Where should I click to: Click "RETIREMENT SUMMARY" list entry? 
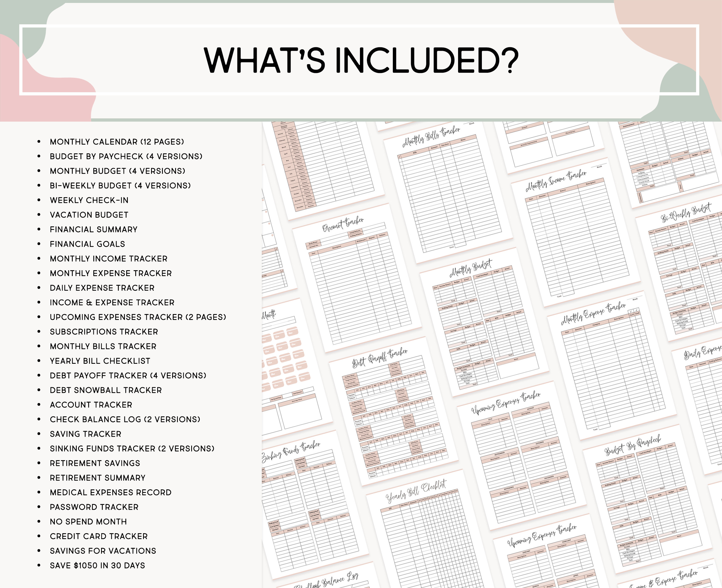(x=98, y=478)
